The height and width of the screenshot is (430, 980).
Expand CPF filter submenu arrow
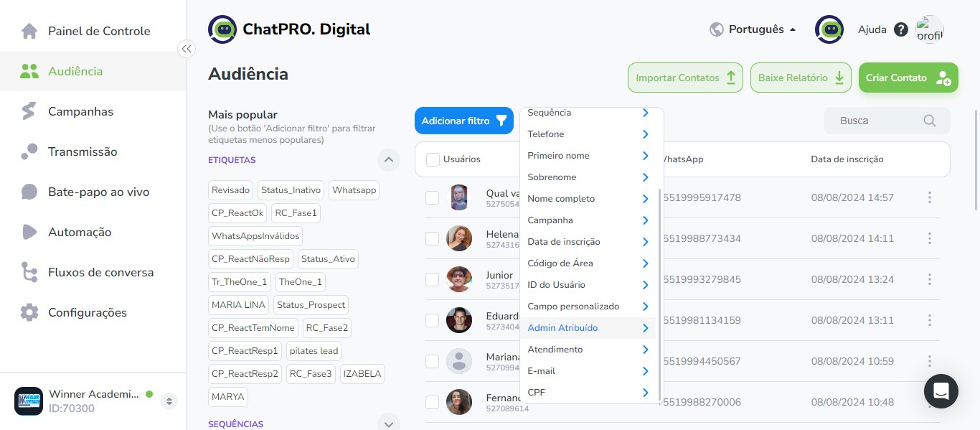coord(646,393)
